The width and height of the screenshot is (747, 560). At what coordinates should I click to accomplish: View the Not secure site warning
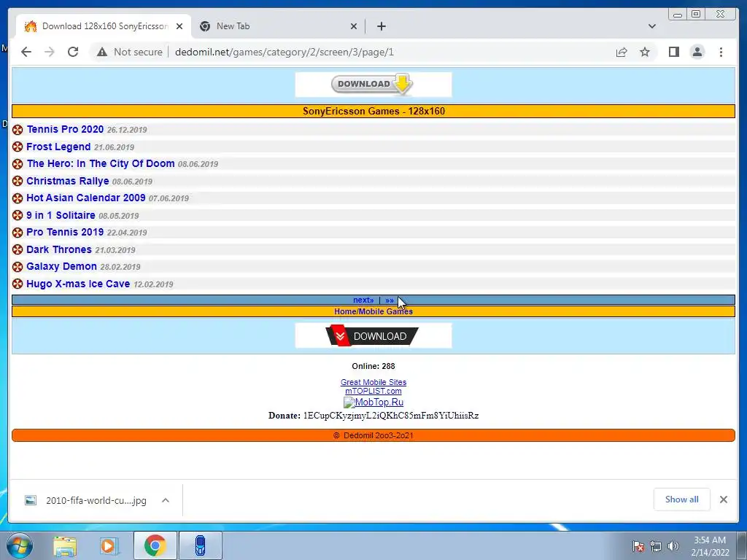click(x=130, y=52)
